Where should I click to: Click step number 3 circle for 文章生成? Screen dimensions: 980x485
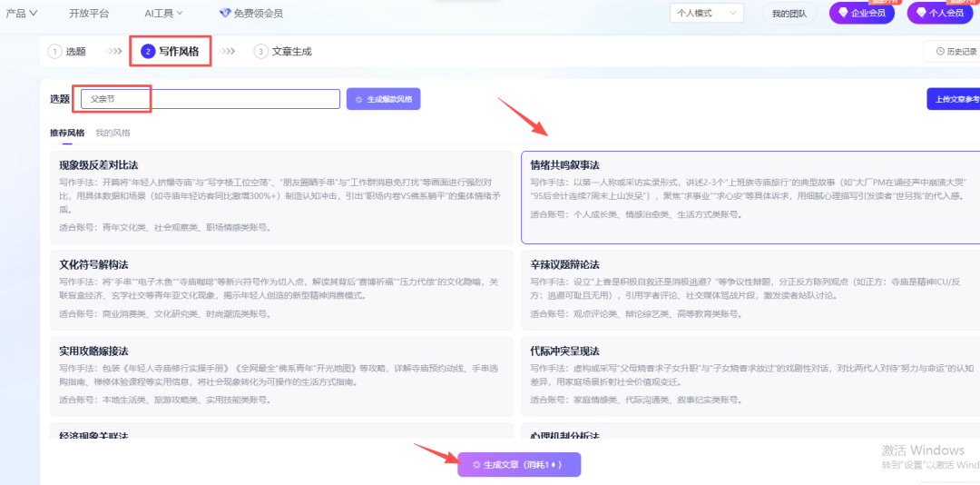click(x=260, y=52)
